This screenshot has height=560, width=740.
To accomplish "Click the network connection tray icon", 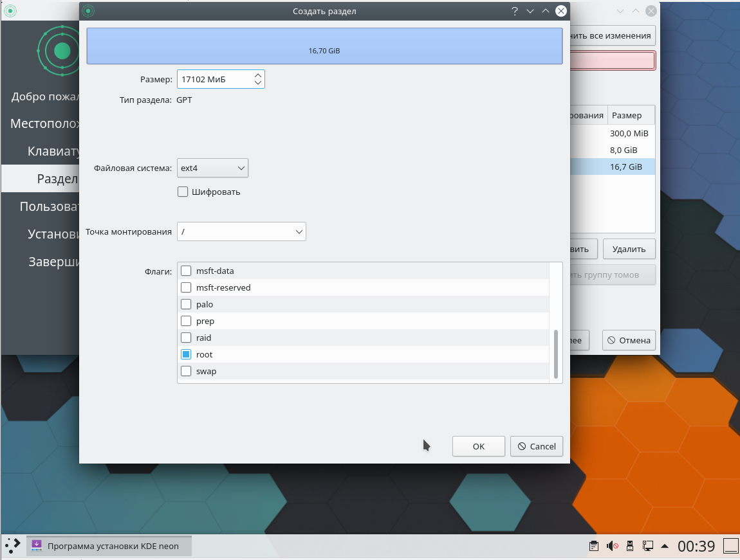I will point(647,546).
